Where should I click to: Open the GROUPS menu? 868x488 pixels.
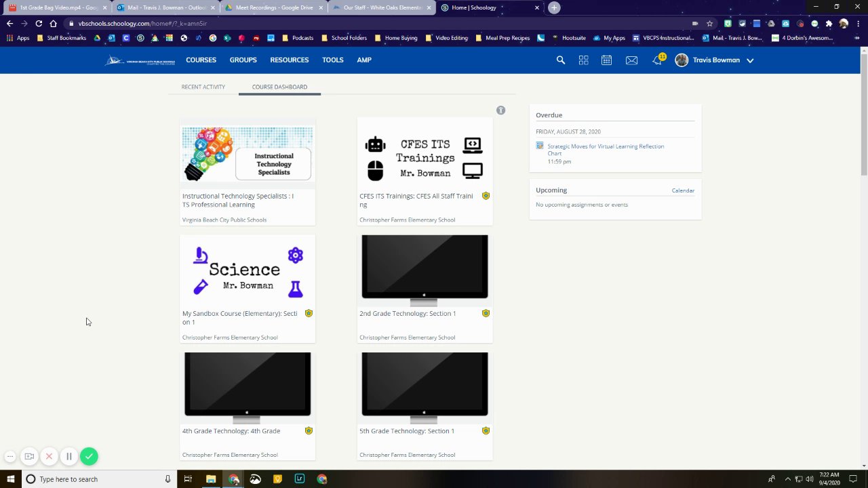[243, 60]
